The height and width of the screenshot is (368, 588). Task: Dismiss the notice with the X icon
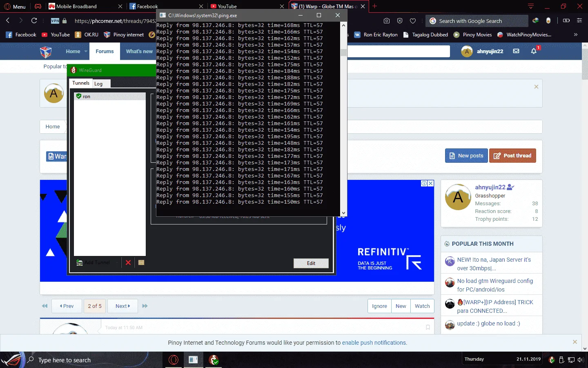[536, 87]
